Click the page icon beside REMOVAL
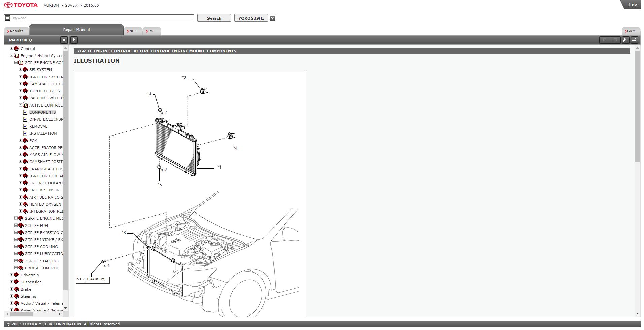This screenshot has width=644, height=330. click(25, 126)
